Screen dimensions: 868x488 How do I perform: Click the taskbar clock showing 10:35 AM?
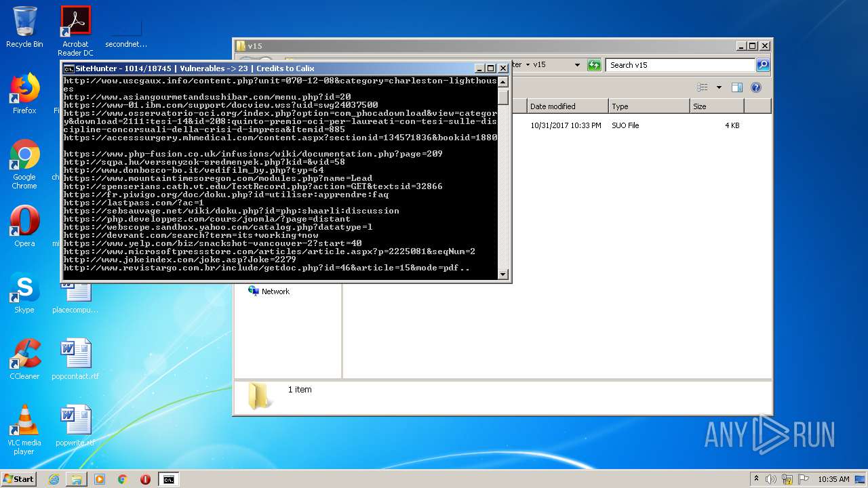click(833, 479)
